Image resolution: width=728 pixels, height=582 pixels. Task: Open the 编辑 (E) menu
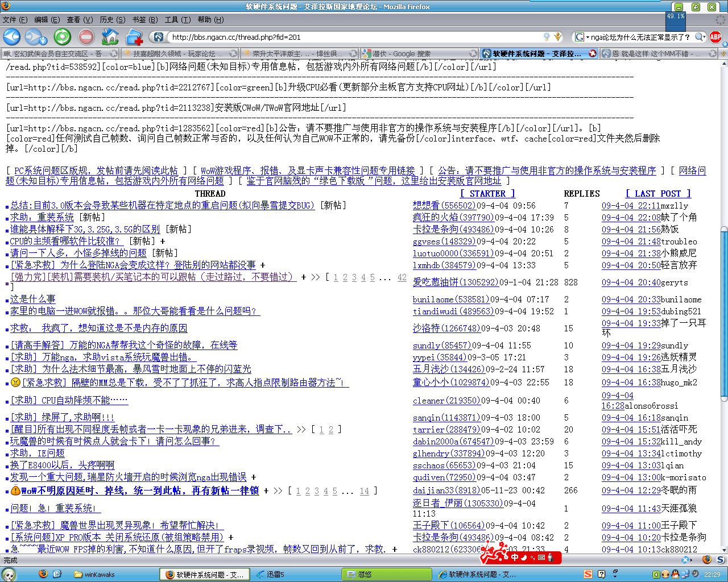pyautogui.click(x=47, y=19)
